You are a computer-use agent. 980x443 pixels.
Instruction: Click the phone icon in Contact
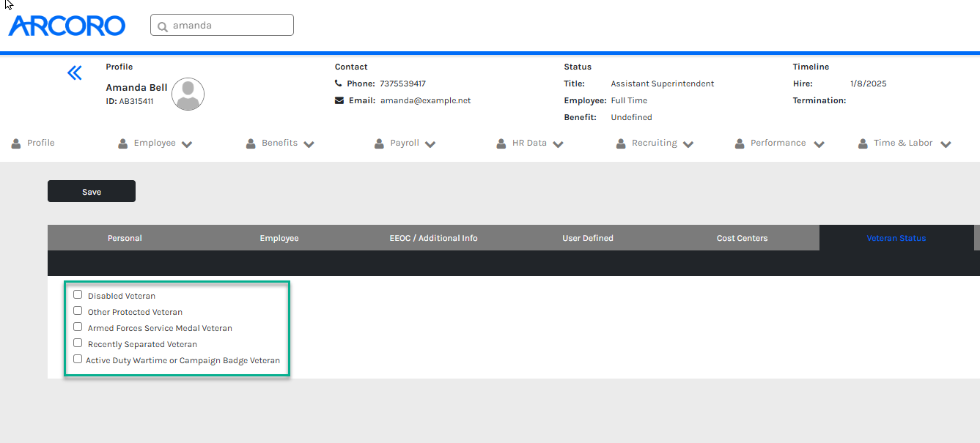click(x=339, y=83)
